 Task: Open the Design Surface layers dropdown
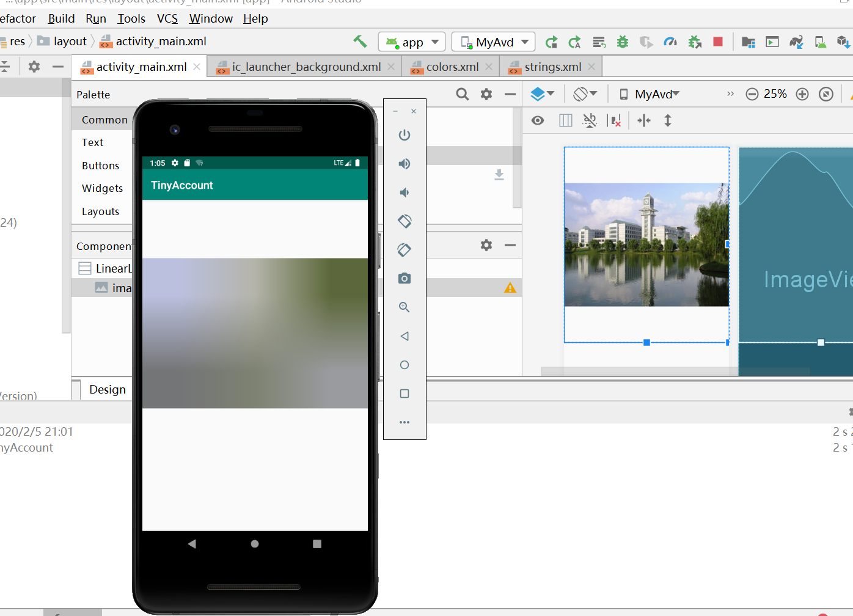point(542,94)
